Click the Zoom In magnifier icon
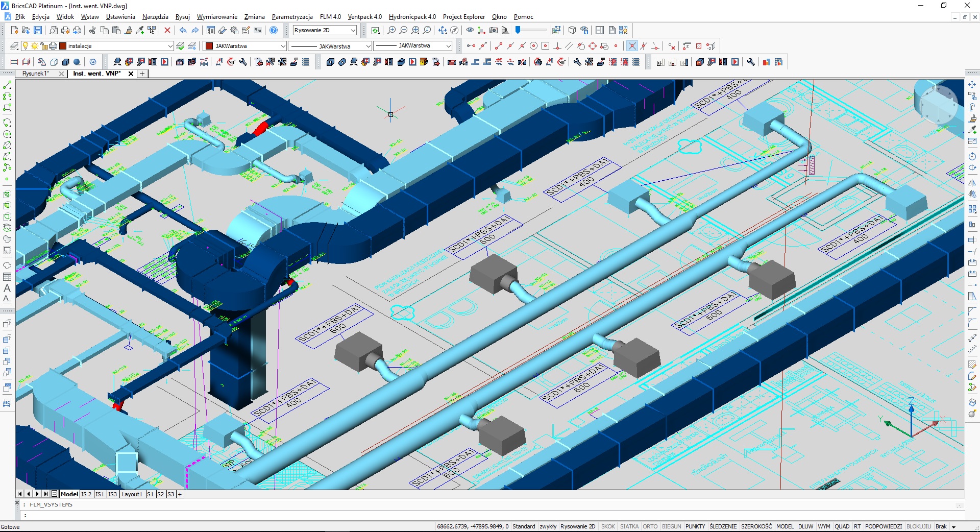The image size is (980, 532). tap(391, 31)
